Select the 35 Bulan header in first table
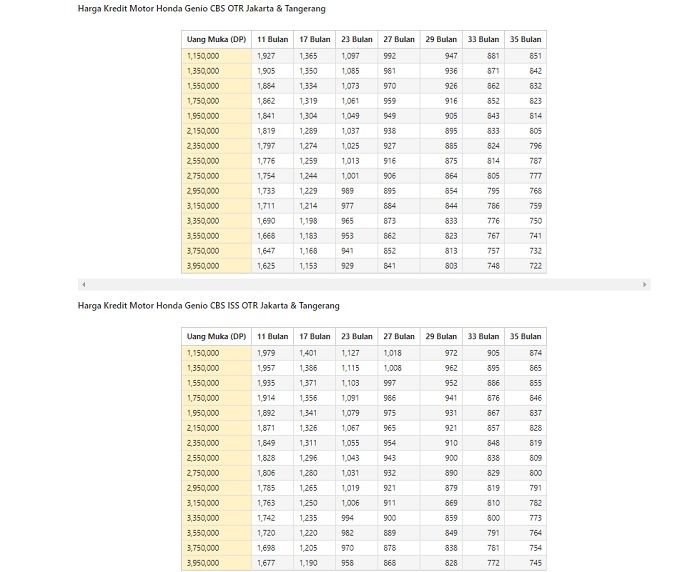Screen dimensions: 700x572 tap(525, 39)
